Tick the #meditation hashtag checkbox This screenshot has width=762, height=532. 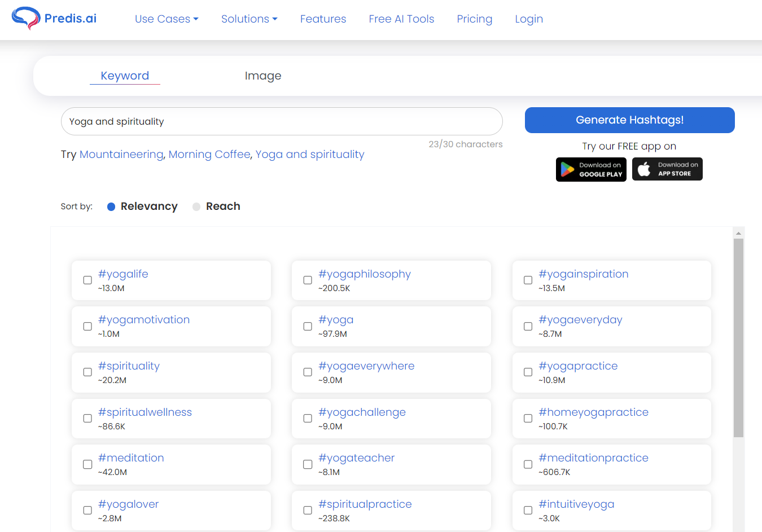87,464
